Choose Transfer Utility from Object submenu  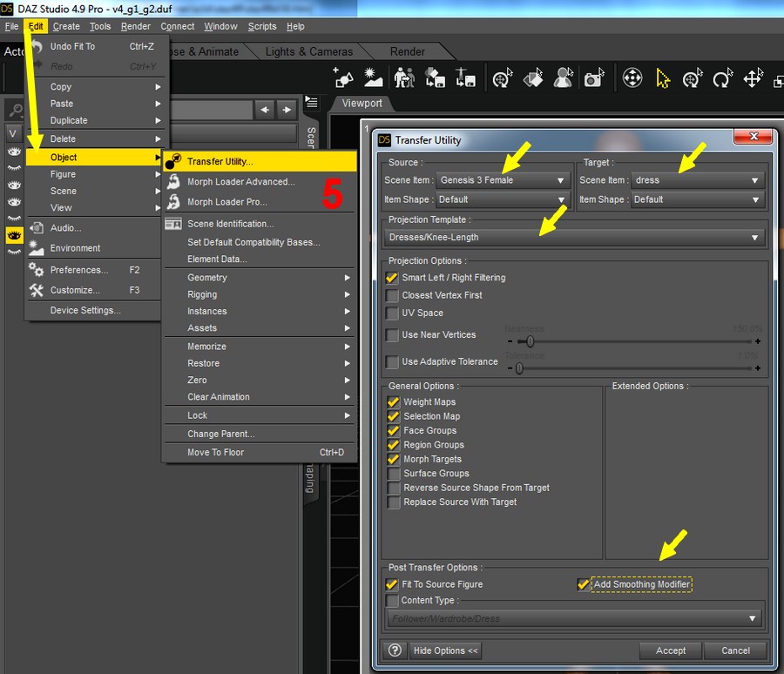point(260,161)
